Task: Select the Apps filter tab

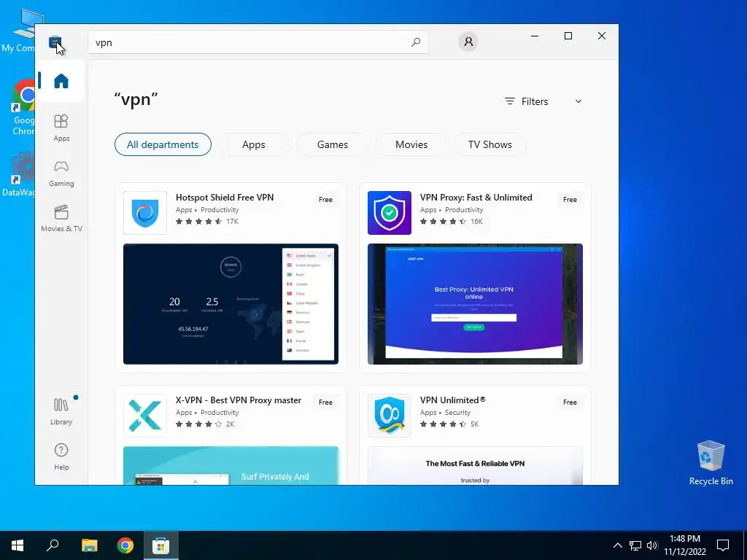Action: pos(253,144)
